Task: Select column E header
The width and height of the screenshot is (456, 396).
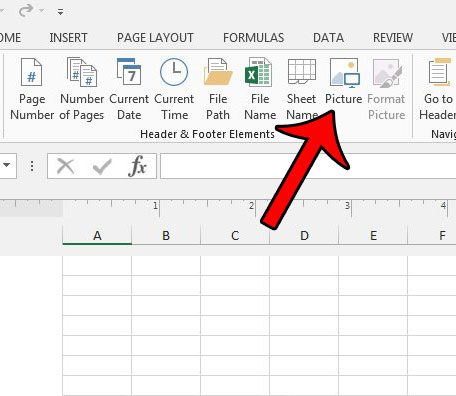Action: pos(373,235)
